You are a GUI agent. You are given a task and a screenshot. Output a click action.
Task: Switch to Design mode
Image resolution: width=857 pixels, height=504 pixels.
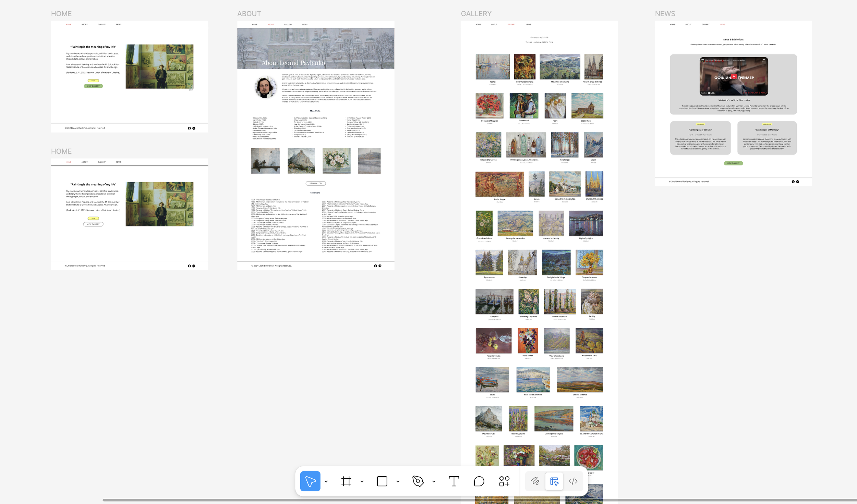(554, 481)
